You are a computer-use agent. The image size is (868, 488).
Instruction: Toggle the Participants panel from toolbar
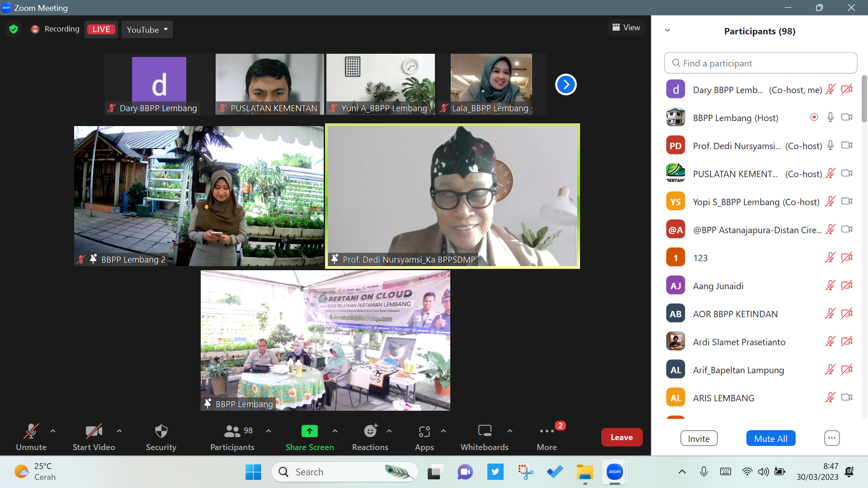coord(232,432)
